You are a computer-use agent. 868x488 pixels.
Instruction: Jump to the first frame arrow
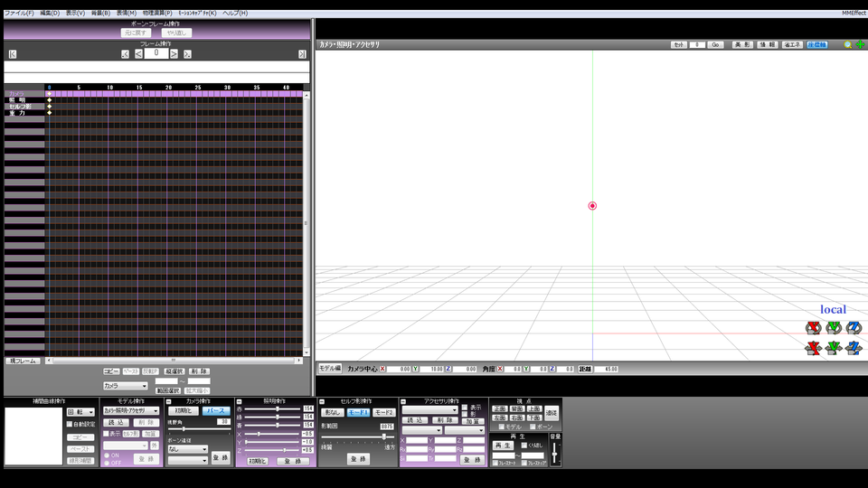[12, 54]
